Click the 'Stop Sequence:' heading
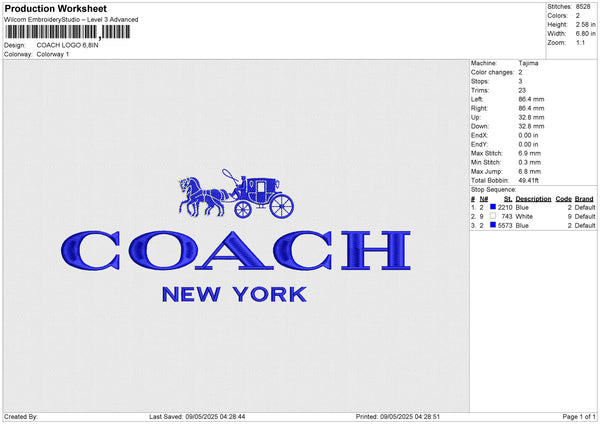Image resolution: width=600 pixels, height=424 pixels. [x=493, y=189]
